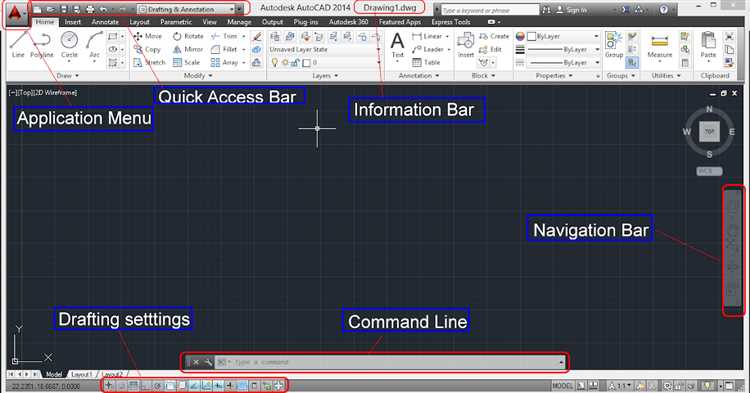Image resolution: width=750 pixels, height=393 pixels.
Task: Toggle the layer on/off lightbulb icon
Action: pyautogui.click(x=275, y=62)
